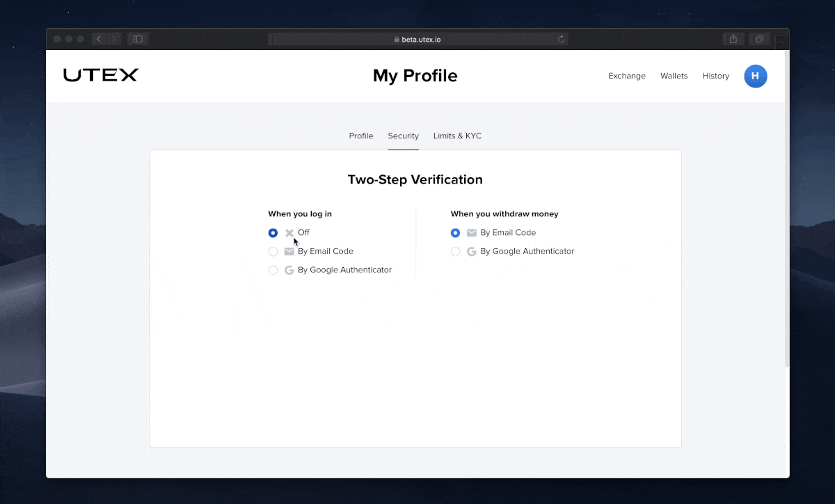Click login 'By Google Authenticator' label text

344,270
